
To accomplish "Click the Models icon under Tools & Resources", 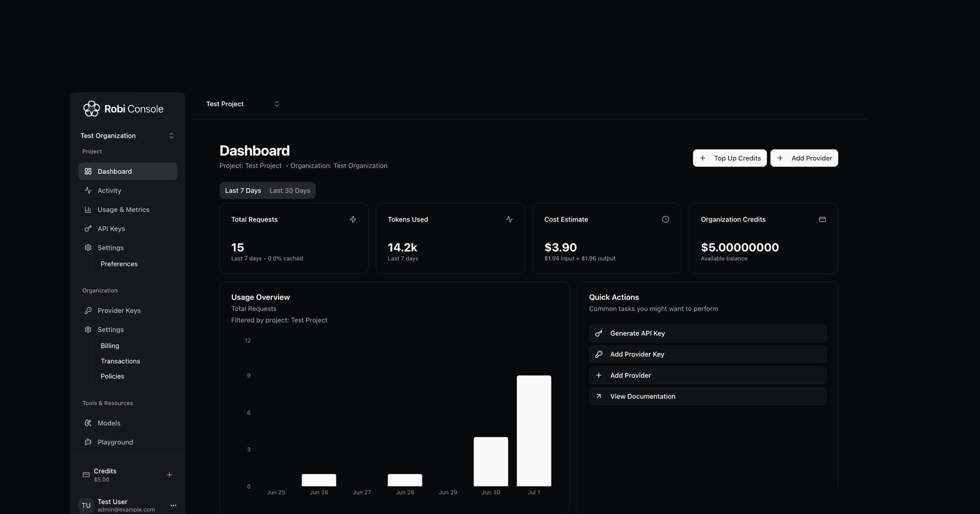I will pos(88,423).
